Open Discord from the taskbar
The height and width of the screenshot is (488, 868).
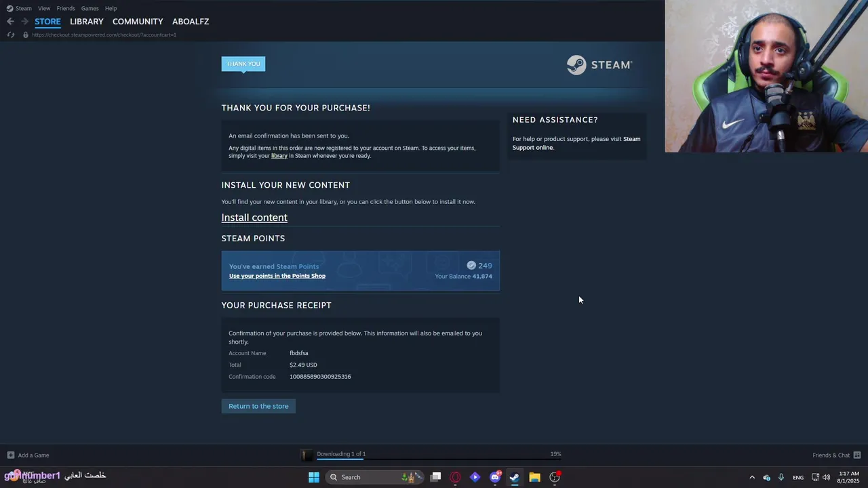[495, 477]
